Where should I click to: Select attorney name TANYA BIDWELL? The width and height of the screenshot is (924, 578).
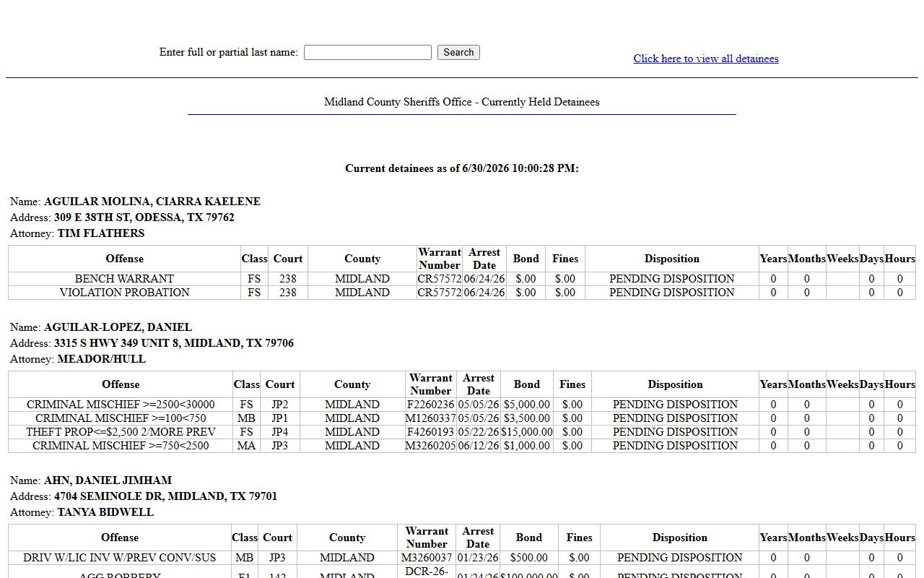[x=105, y=512]
